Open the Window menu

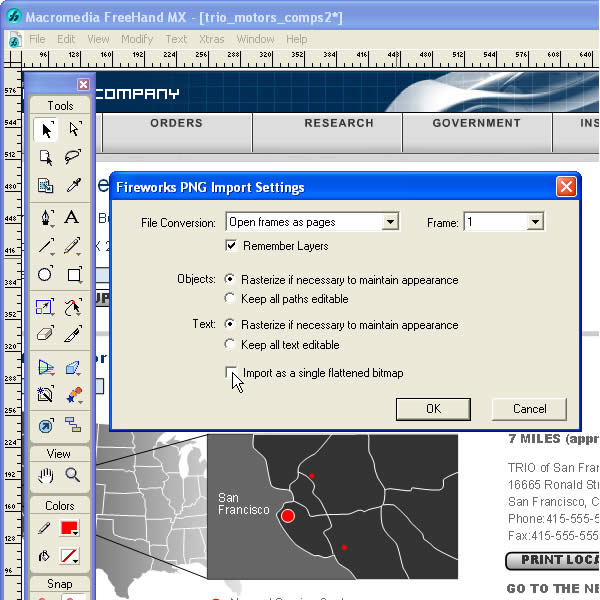255,39
